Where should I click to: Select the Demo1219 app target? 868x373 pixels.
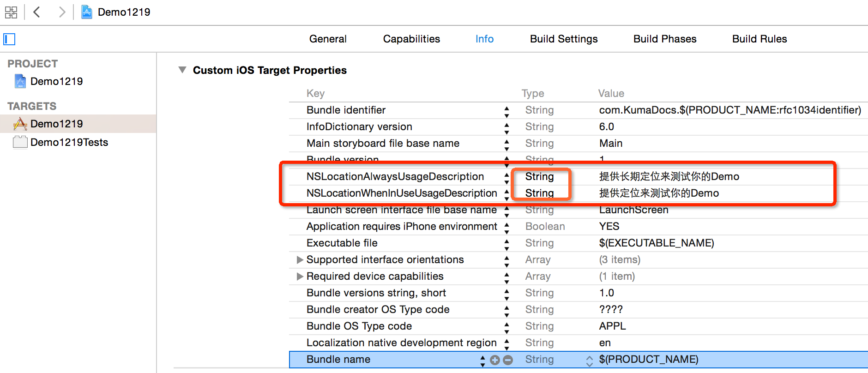[x=56, y=124]
